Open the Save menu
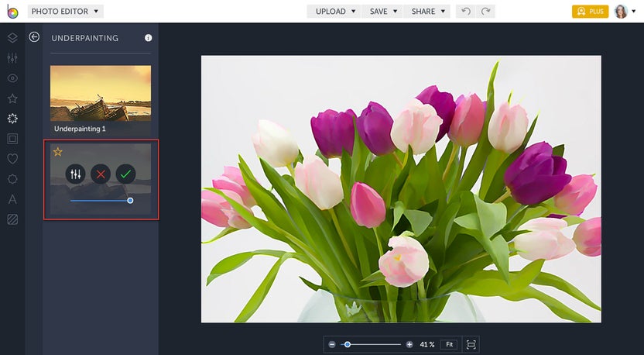 [x=382, y=12]
